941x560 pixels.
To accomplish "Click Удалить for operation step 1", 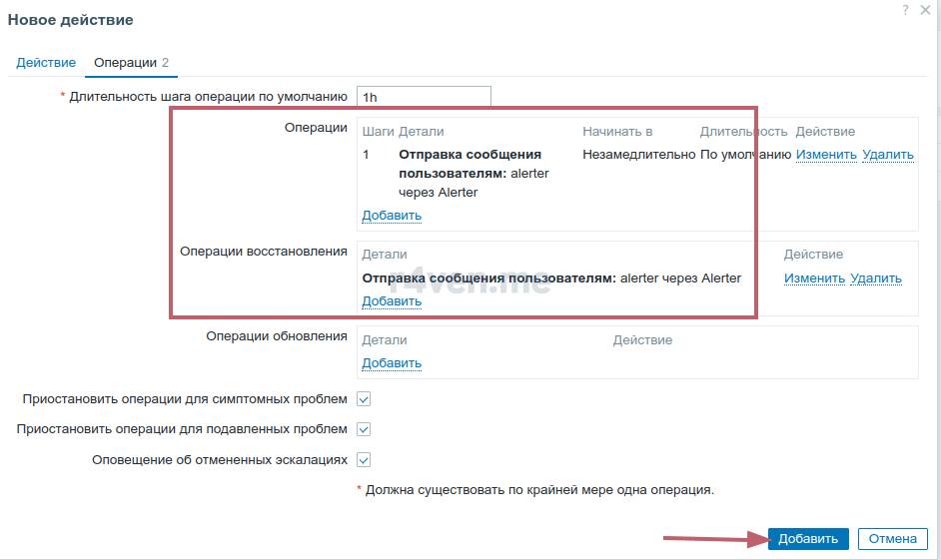I will pyautogui.click(x=888, y=155).
